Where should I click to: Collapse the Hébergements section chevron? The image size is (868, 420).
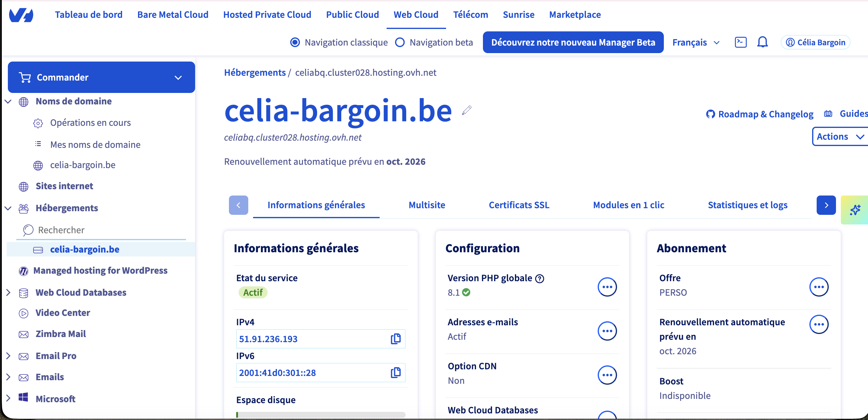point(8,208)
